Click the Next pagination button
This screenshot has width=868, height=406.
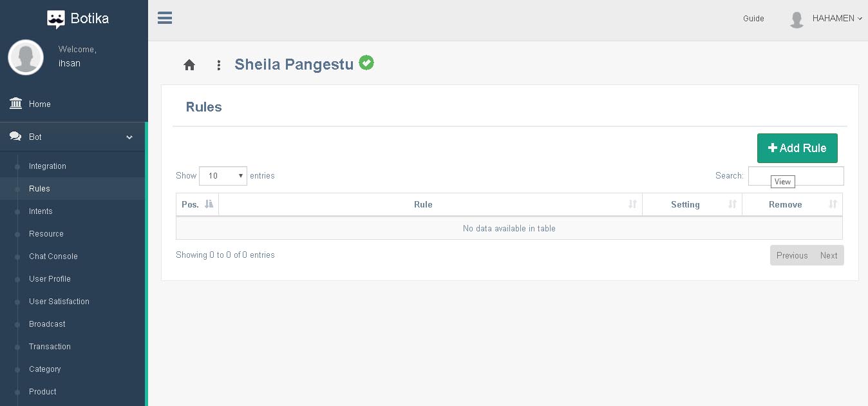[x=829, y=255]
